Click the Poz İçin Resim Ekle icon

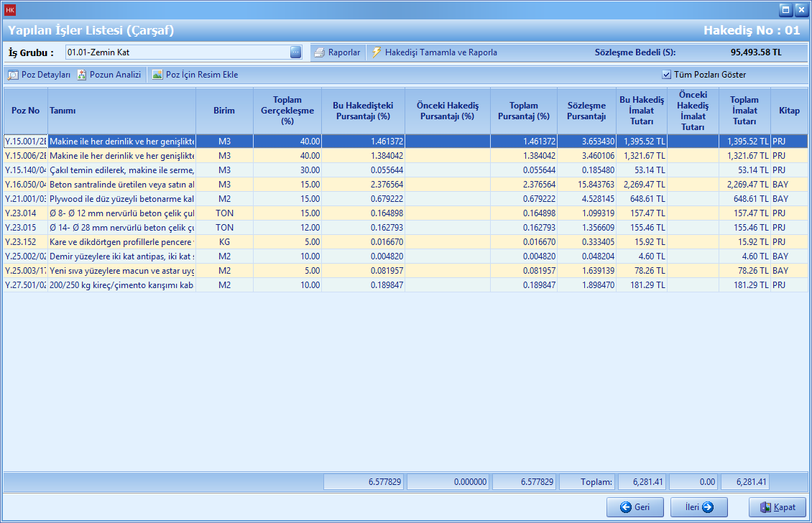point(157,75)
